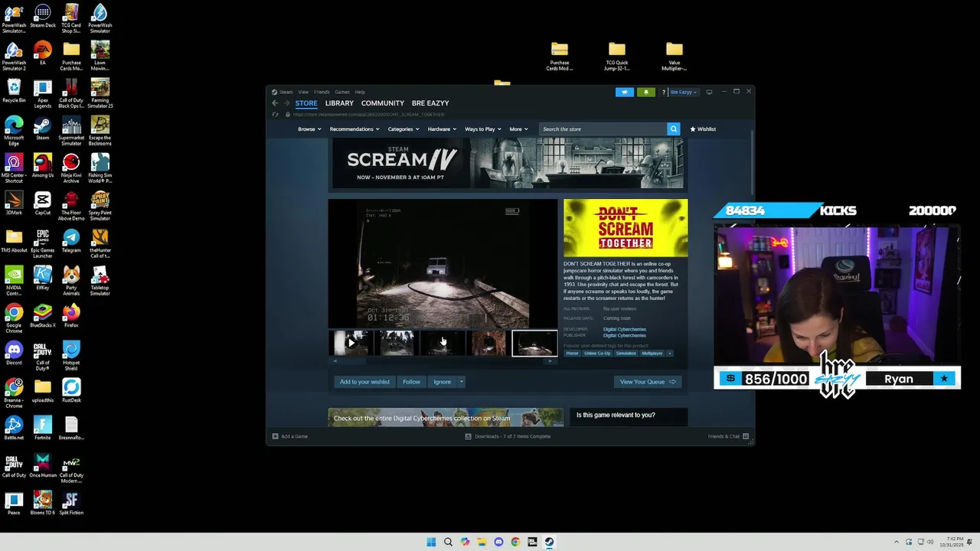Screen dimensions: 980x551
Task: Open the Games menu
Action: (x=342, y=92)
